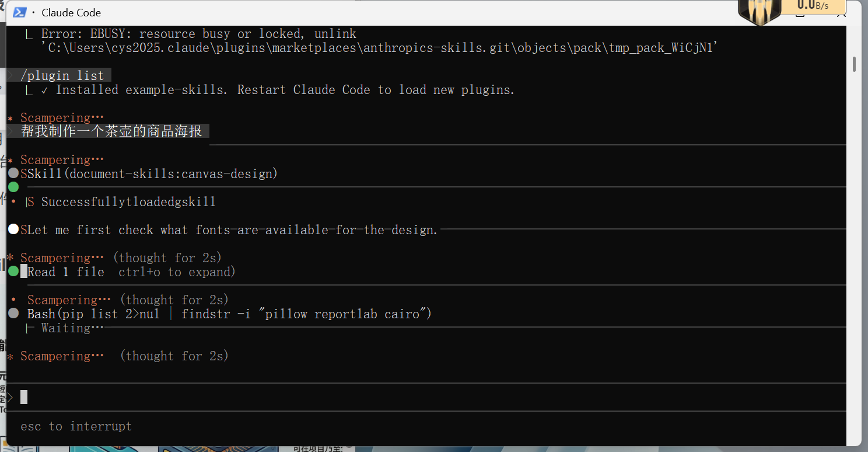Click 'Let me first check what fonts' message

click(233, 230)
